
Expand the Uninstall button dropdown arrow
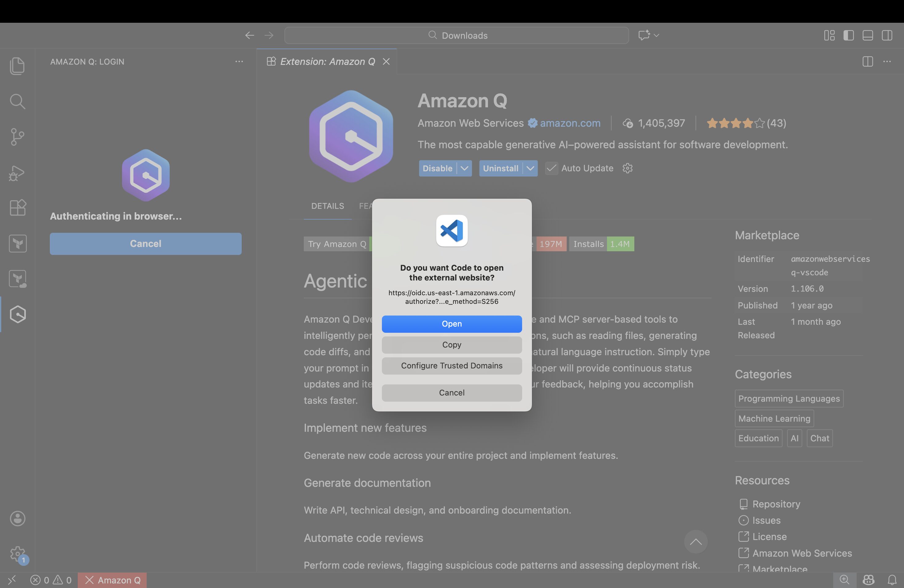(x=530, y=168)
